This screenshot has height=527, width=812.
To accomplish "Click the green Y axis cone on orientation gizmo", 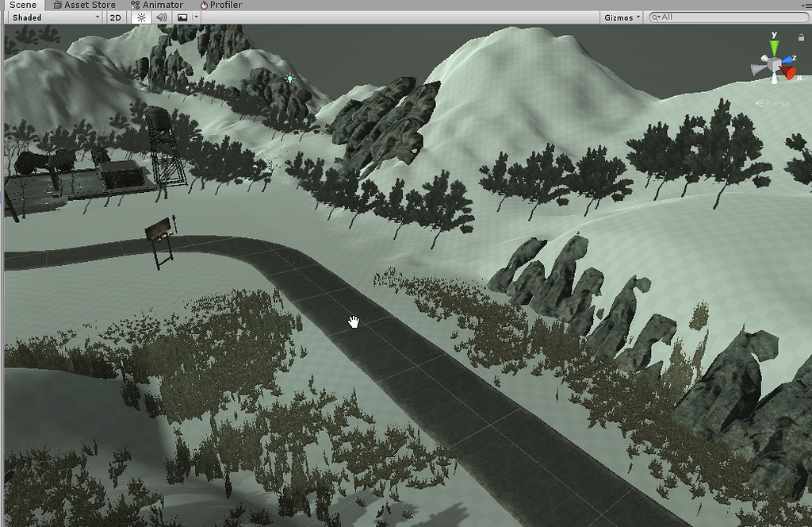I will (773, 47).
